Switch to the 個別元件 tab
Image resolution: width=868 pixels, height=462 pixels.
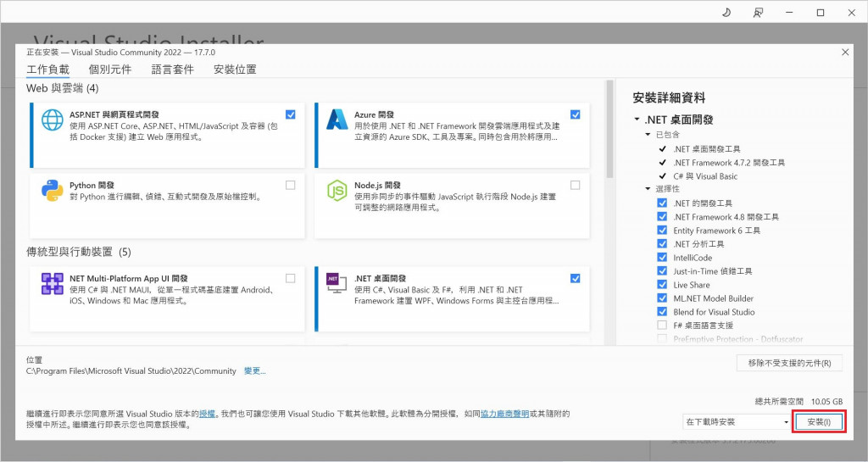[x=110, y=70]
